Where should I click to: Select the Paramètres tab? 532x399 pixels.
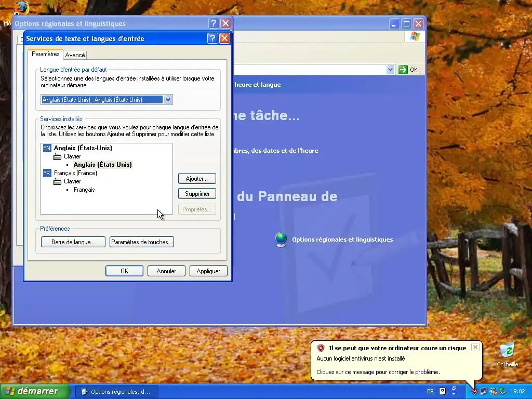coord(46,54)
